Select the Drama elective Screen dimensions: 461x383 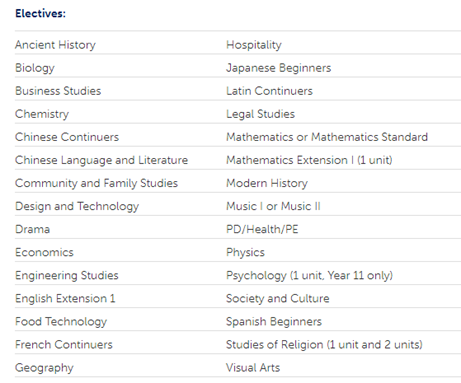point(33,229)
